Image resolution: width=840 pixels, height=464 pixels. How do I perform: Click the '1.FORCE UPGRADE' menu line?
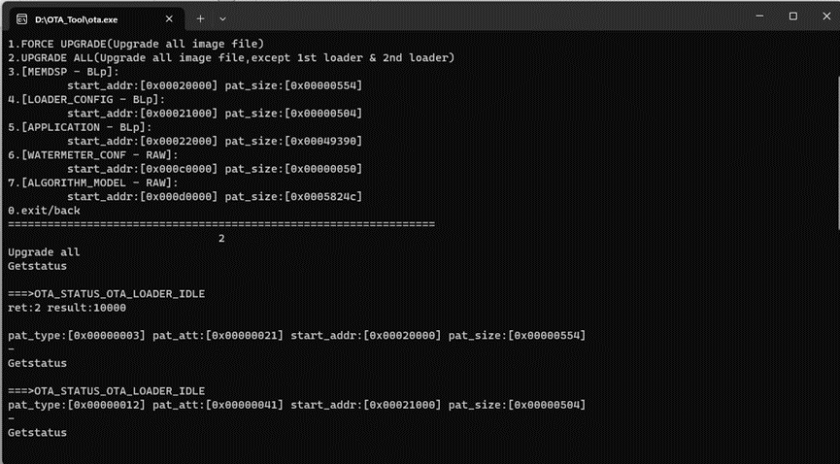point(136,44)
